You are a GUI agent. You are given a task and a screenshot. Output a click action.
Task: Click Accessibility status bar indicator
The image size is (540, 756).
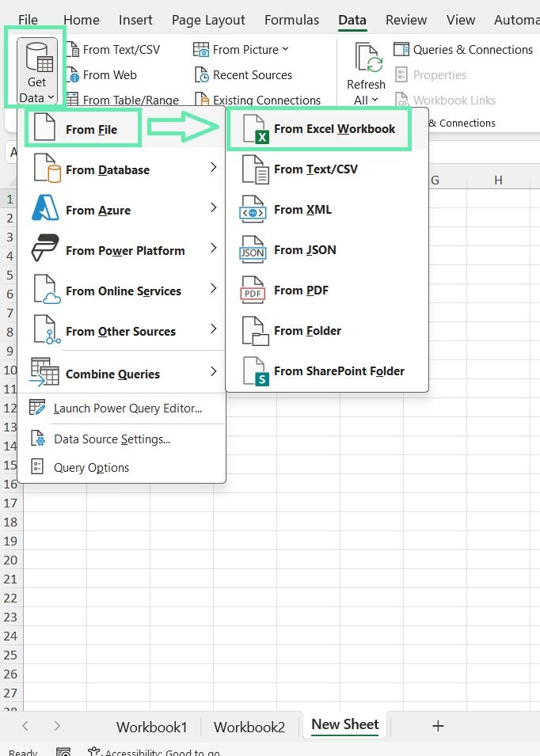154,751
